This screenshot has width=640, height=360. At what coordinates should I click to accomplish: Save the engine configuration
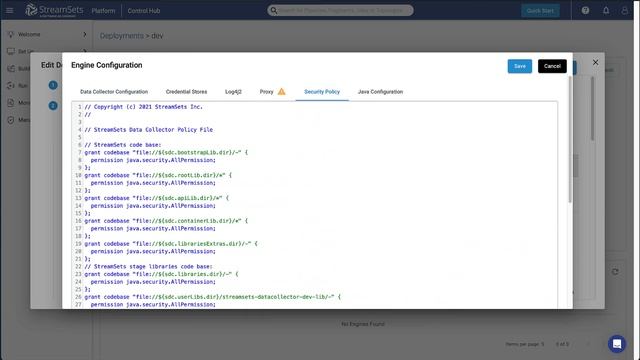pos(520,66)
